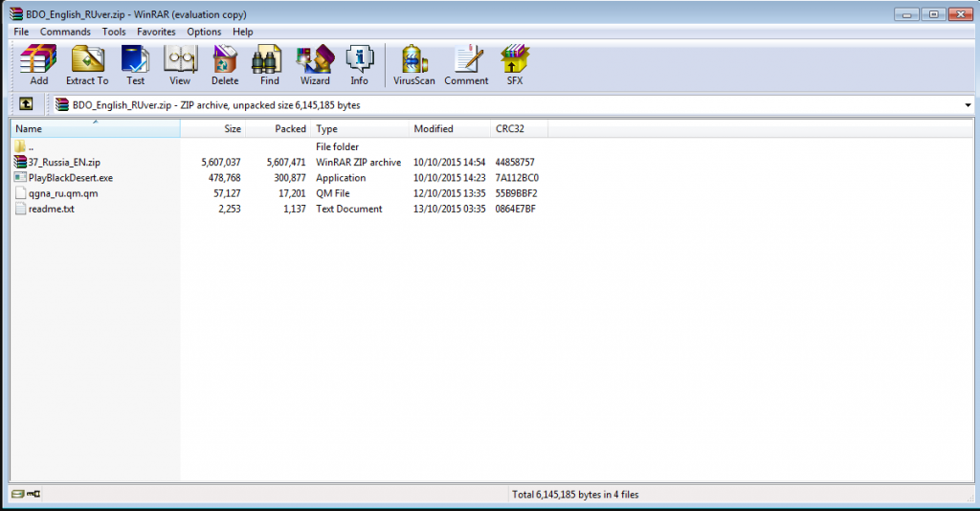The image size is (980, 511).
Task: Minimize the WinRAR window
Action: coord(906,13)
